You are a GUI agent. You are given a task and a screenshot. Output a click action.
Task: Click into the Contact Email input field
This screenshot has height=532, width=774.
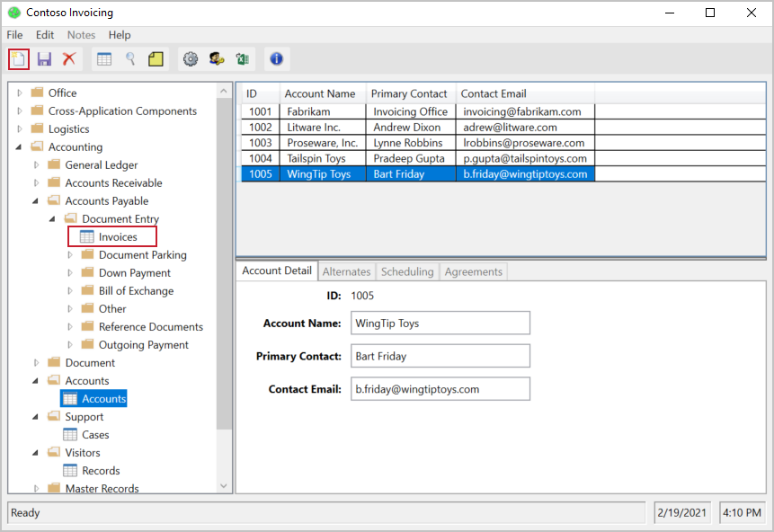440,389
